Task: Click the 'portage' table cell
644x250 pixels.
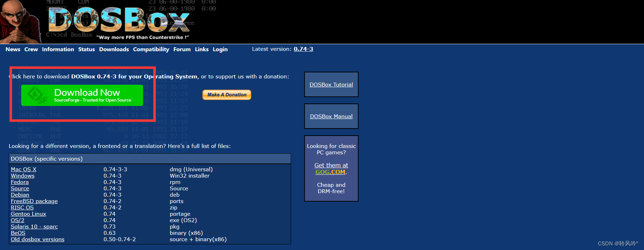Action: click(x=180, y=214)
